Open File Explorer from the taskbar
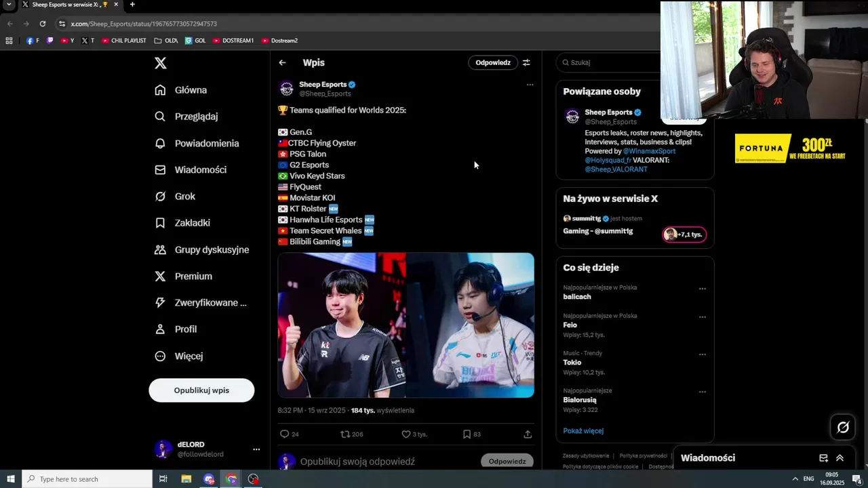 click(x=186, y=479)
